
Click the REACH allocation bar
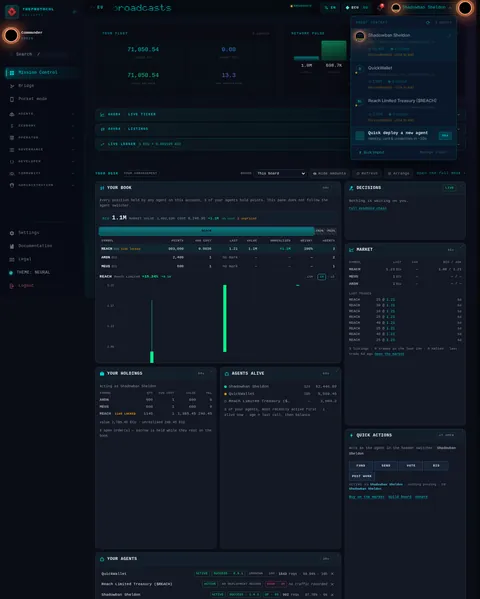click(206, 231)
